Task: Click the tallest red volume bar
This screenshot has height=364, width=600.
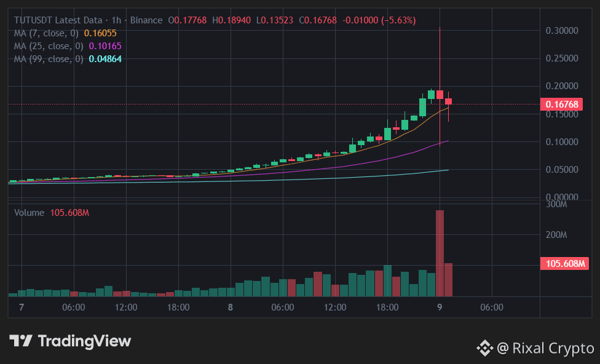Action: tap(440, 253)
